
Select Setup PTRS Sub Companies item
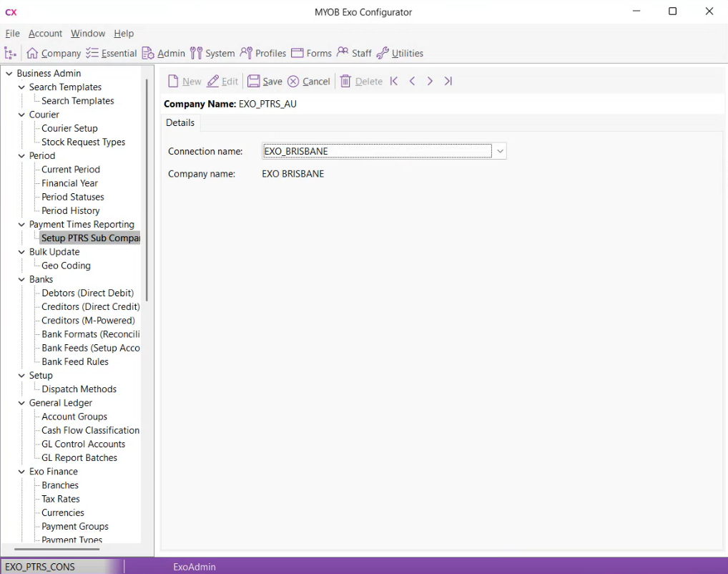pos(90,238)
